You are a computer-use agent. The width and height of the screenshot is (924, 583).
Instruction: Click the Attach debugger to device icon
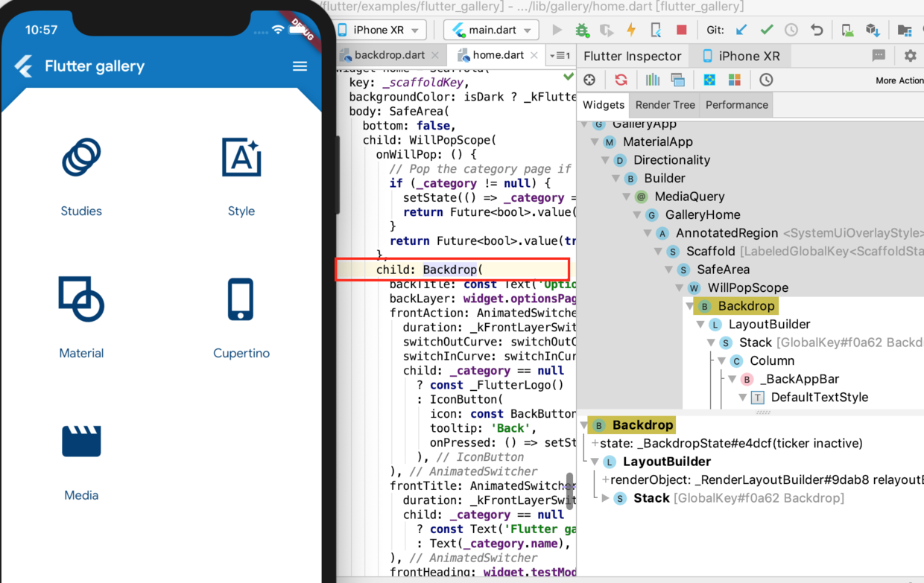tap(656, 30)
